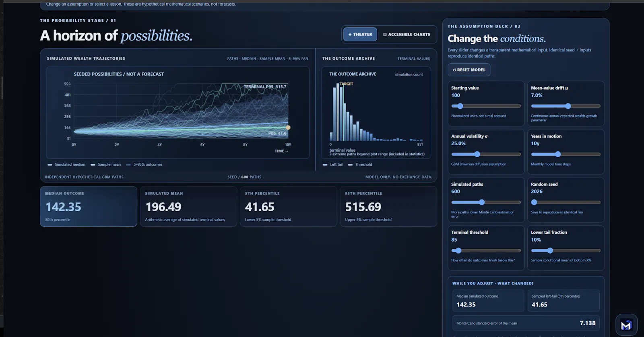Image resolution: width=644 pixels, height=337 pixels.
Task: Select the 95th Percentile stat card
Action: click(x=388, y=206)
